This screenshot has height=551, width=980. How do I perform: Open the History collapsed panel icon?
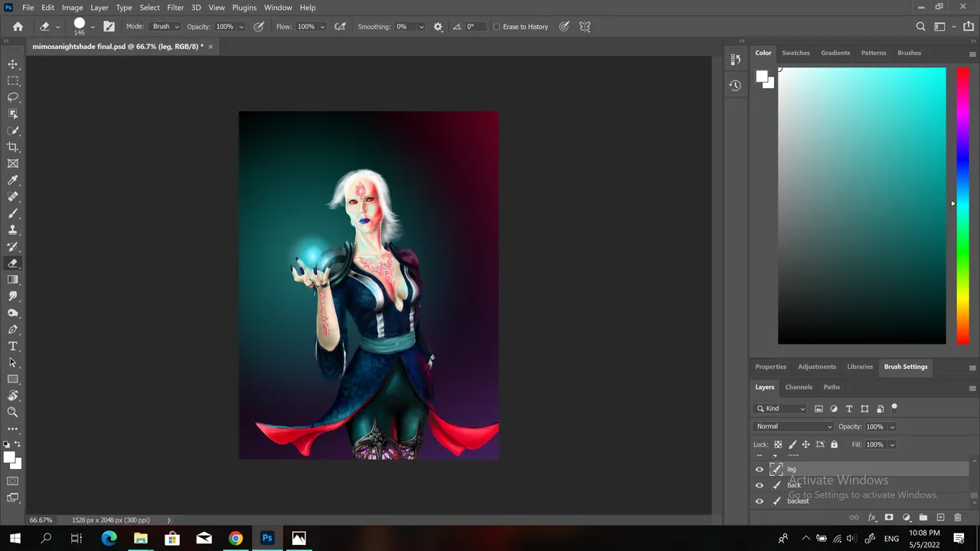(735, 86)
